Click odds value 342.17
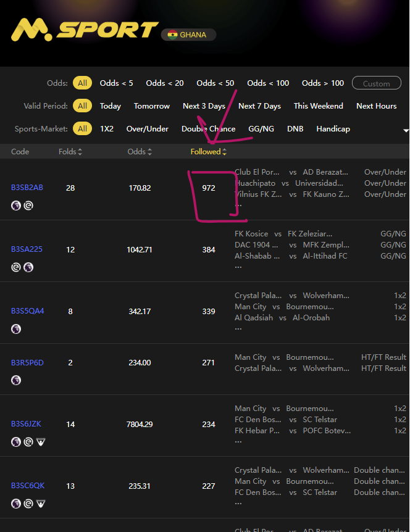This screenshot has height=532, width=410. click(x=140, y=312)
